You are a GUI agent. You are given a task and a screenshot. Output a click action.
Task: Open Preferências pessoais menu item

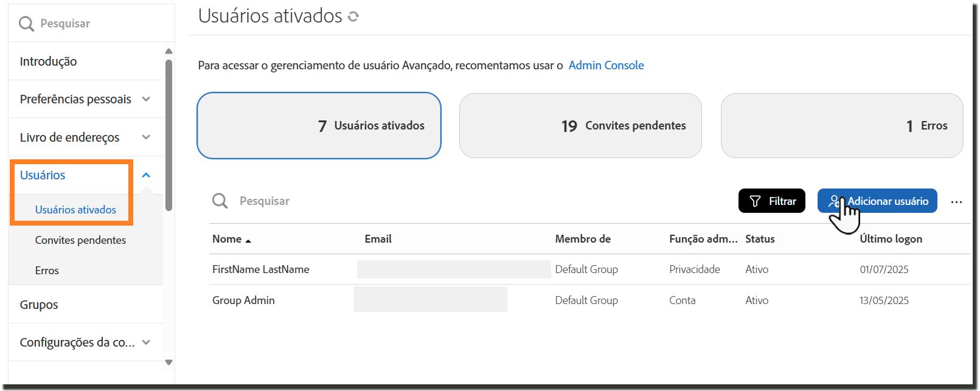pyautogui.click(x=75, y=99)
